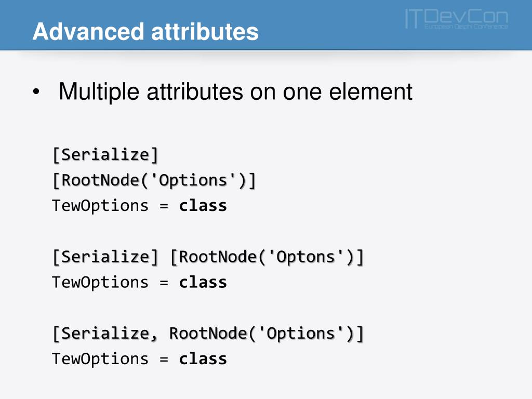Image resolution: width=532 pixels, height=399 pixels.
Task: Click the equals sign in first class declaration
Action: [164, 206]
